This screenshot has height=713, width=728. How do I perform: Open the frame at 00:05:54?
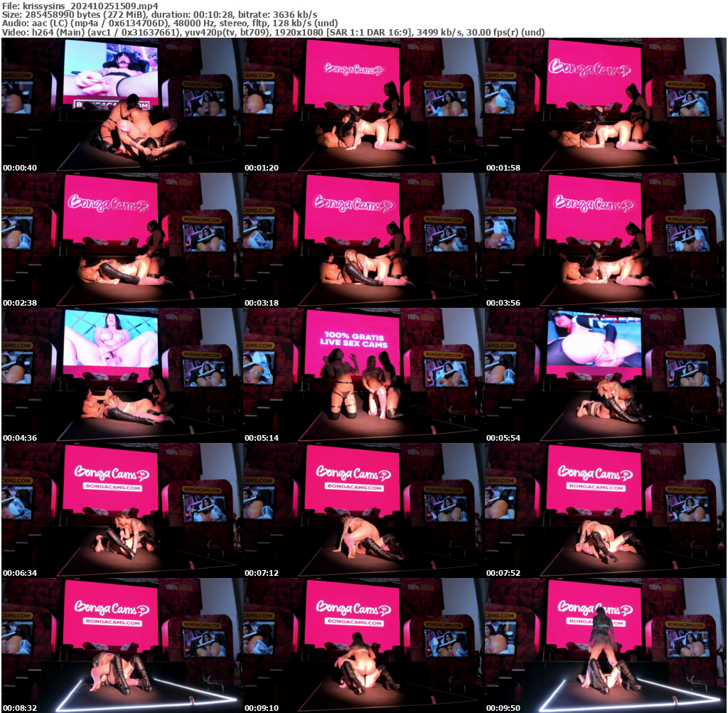(606, 373)
